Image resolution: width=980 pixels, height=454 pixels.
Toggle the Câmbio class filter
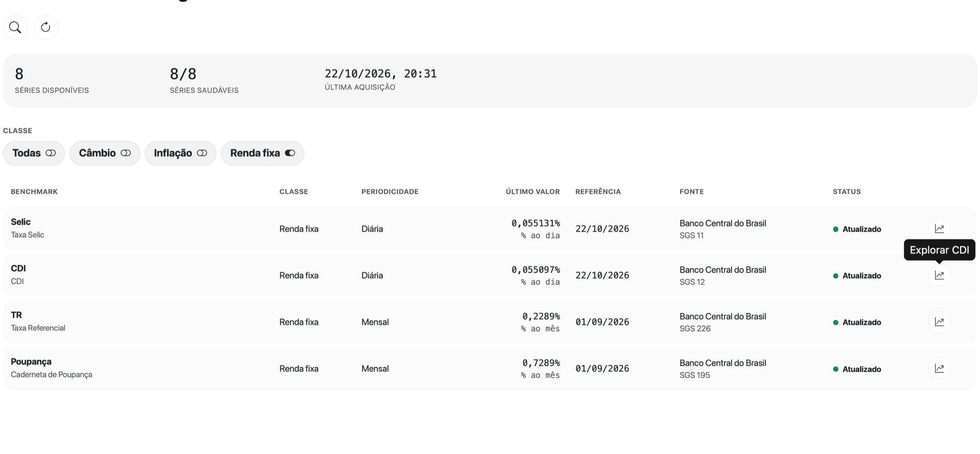pos(105,153)
